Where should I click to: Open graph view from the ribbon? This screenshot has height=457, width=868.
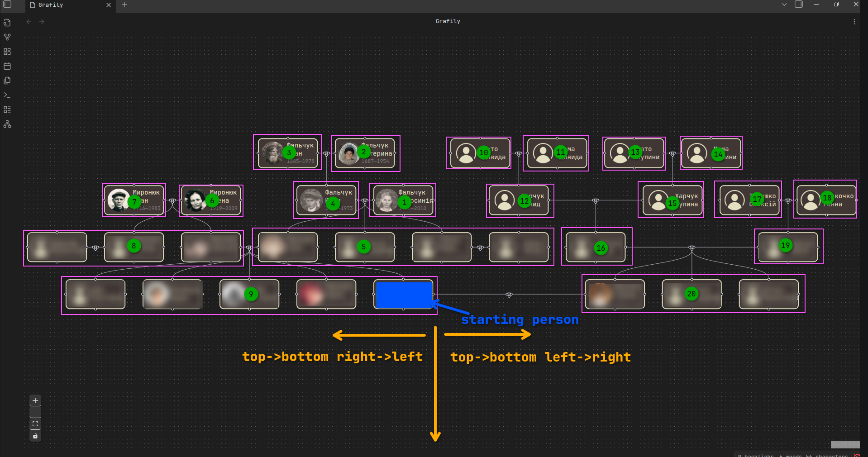(x=7, y=37)
